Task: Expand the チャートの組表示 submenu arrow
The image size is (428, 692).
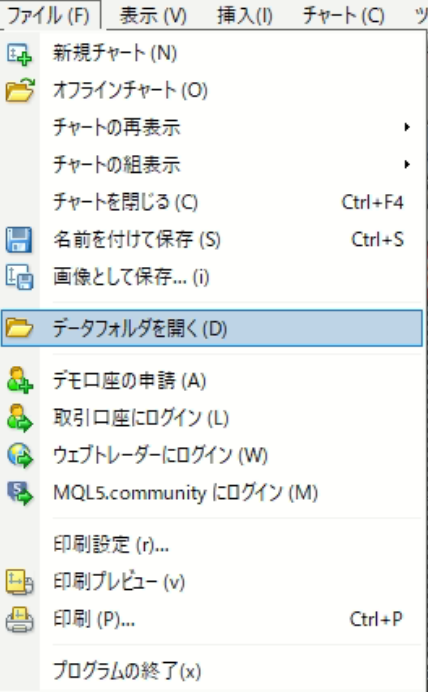Action: [x=407, y=165]
